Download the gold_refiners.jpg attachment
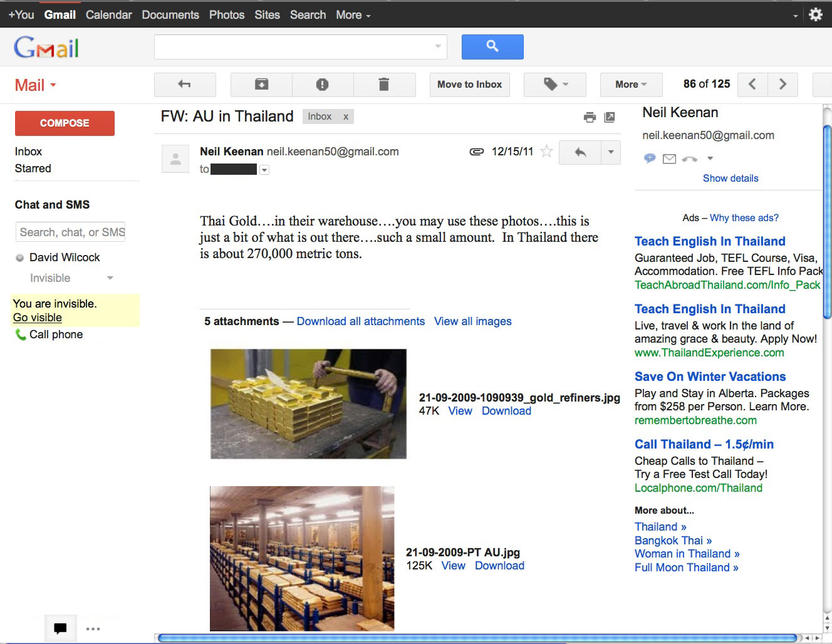 506,411
